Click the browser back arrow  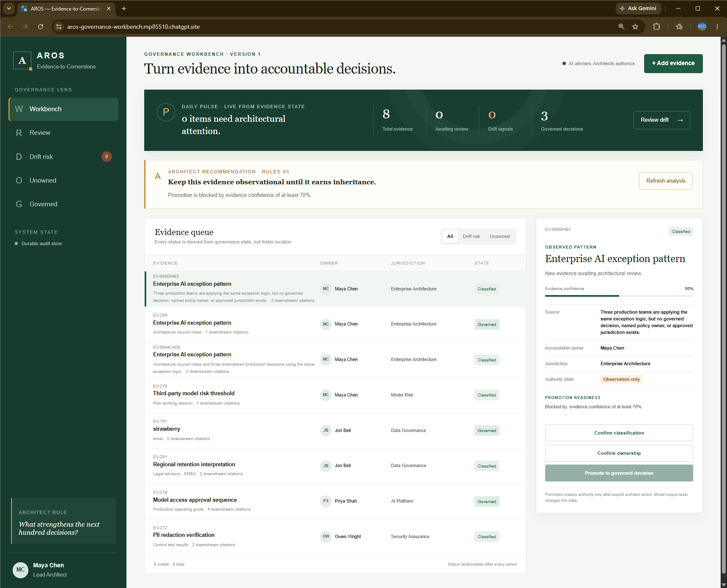click(10, 27)
